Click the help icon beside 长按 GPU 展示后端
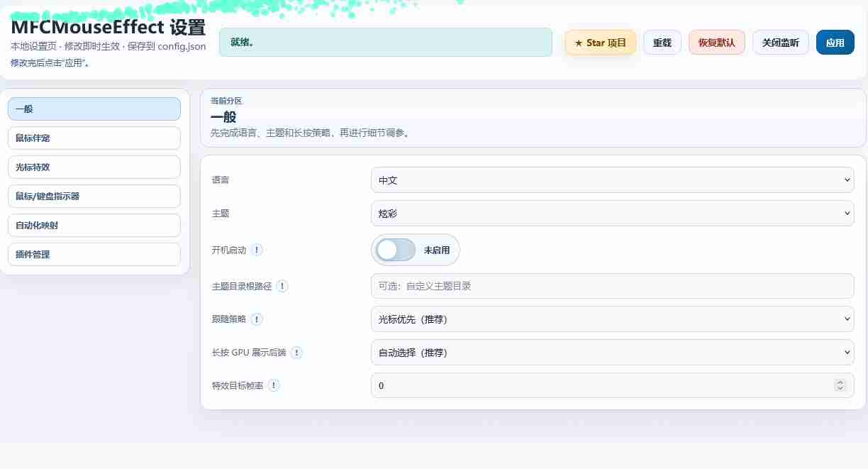 pyautogui.click(x=296, y=353)
